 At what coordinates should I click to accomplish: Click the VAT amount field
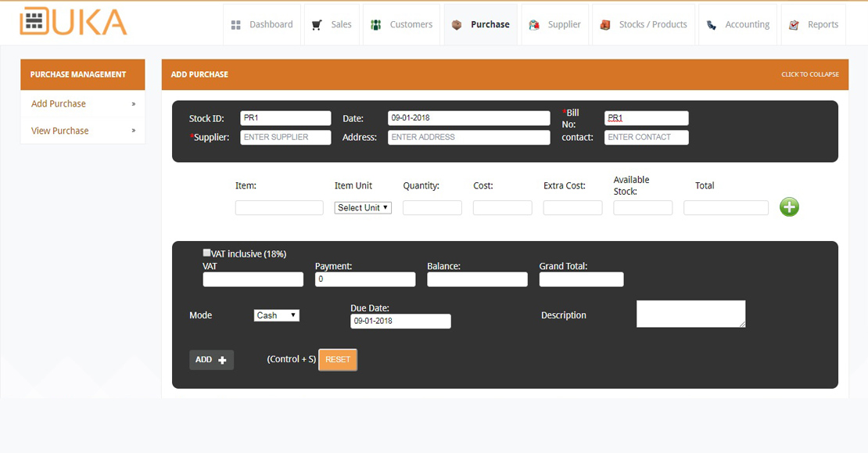pyautogui.click(x=253, y=279)
